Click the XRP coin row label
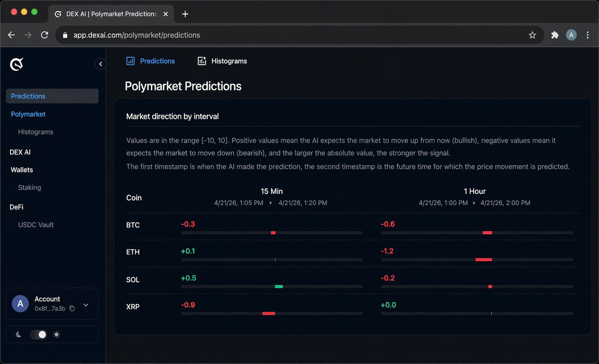 pyautogui.click(x=133, y=307)
